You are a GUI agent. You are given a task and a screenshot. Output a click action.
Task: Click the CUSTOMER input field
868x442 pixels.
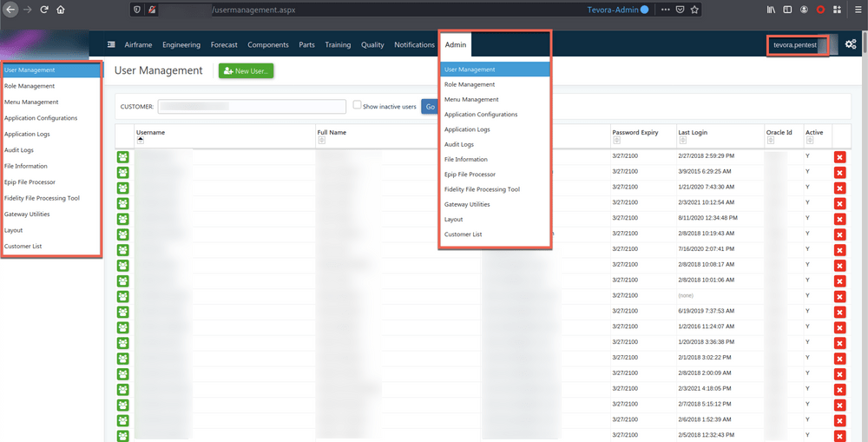(252, 106)
